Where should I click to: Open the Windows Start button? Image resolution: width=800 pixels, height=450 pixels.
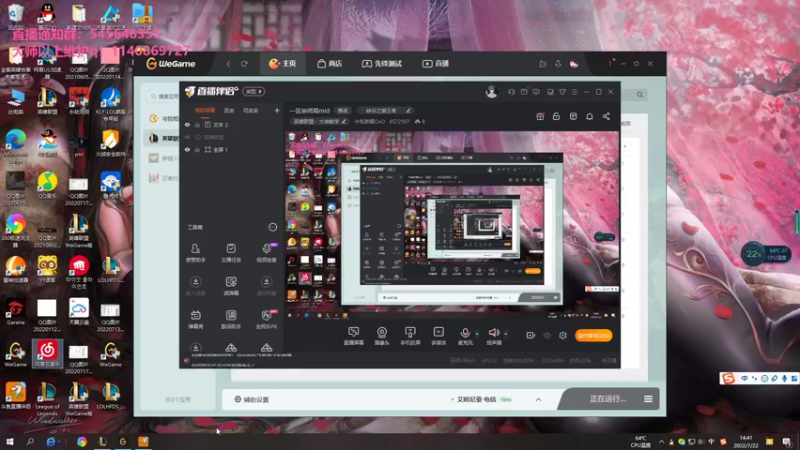click(x=10, y=441)
